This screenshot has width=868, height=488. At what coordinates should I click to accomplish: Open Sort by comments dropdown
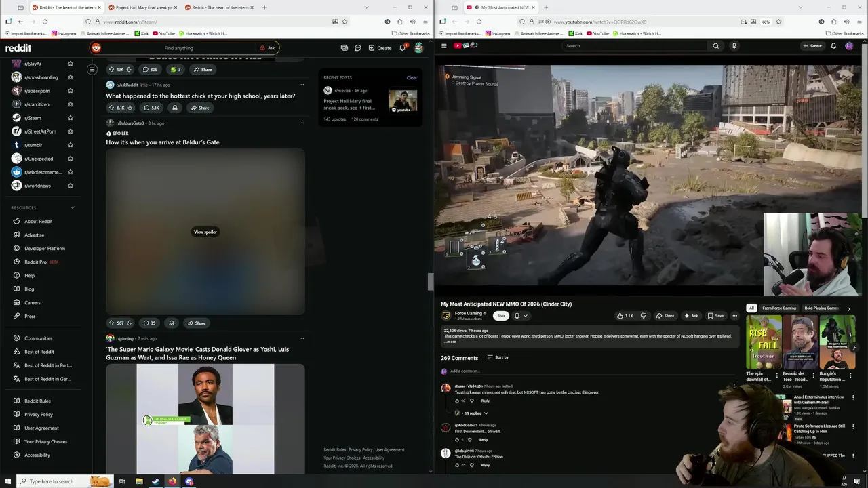click(x=498, y=357)
